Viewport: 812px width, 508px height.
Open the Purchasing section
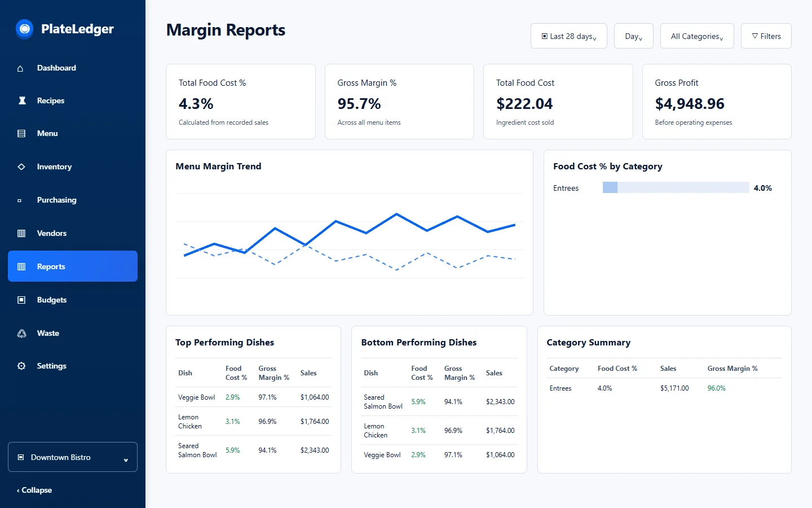point(73,200)
